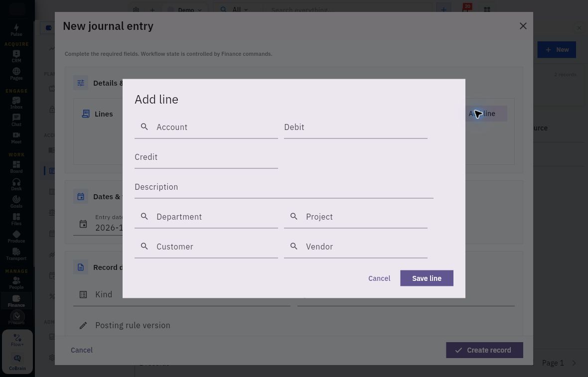This screenshot has width=588, height=377.
Task: Focus the Project lookup field
Action: pyautogui.click(x=355, y=217)
